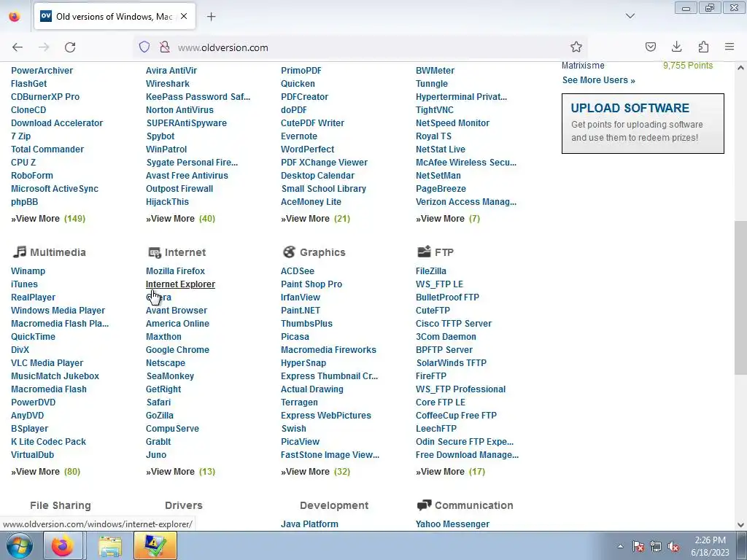Open Windows Explorer from taskbar
747x560 pixels.
pos(110,545)
